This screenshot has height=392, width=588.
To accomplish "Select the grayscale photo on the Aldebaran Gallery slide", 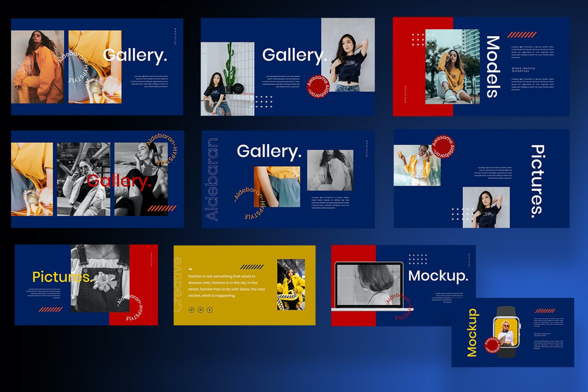I will click(x=330, y=170).
